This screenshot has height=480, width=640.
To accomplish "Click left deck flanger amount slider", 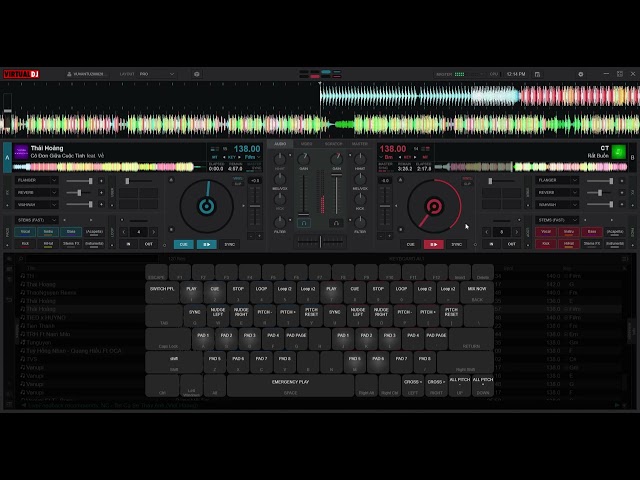I will tap(80, 180).
